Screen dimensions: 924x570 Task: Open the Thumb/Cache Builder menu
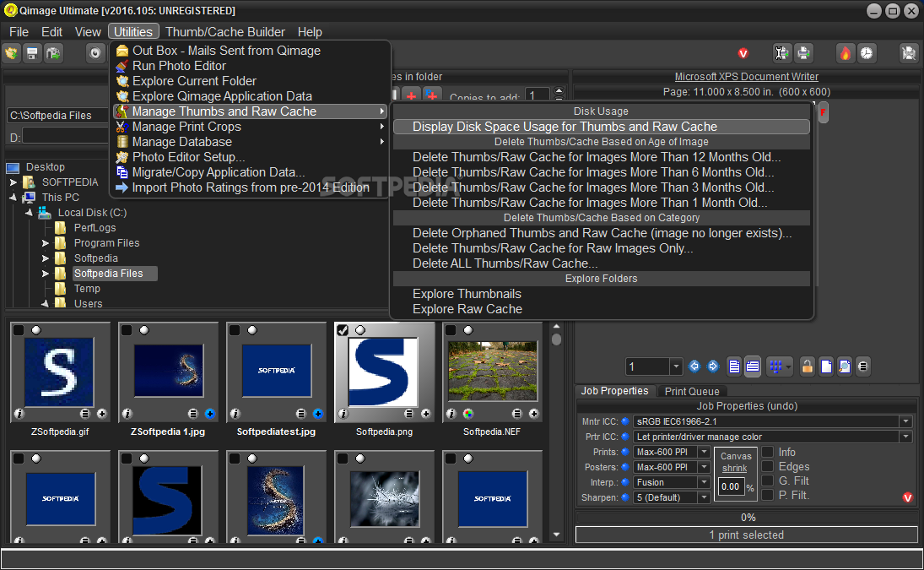point(225,32)
